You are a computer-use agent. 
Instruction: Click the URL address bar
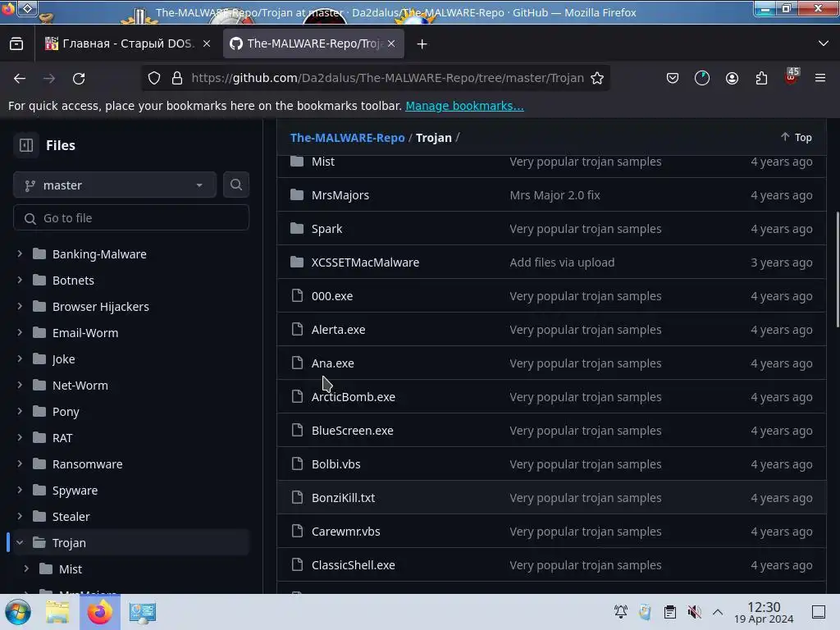pyautogui.click(x=387, y=78)
